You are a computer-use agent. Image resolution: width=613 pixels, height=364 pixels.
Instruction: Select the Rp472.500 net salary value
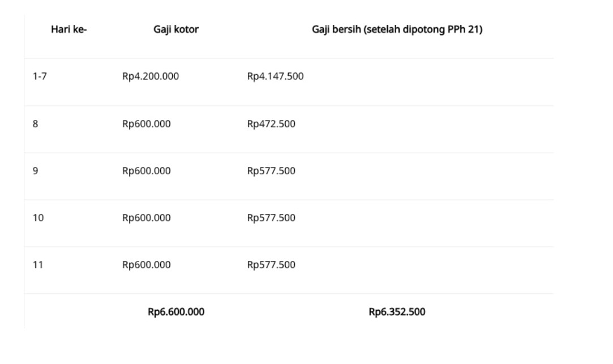pyautogui.click(x=271, y=124)
